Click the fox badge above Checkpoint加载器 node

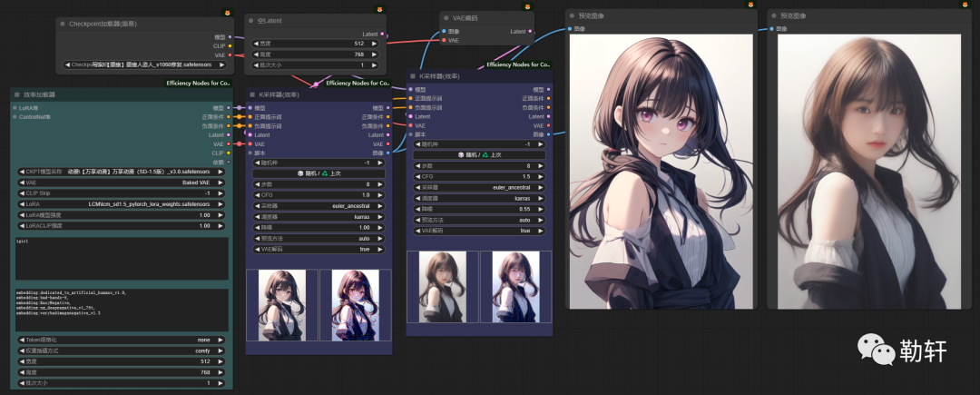228,11
